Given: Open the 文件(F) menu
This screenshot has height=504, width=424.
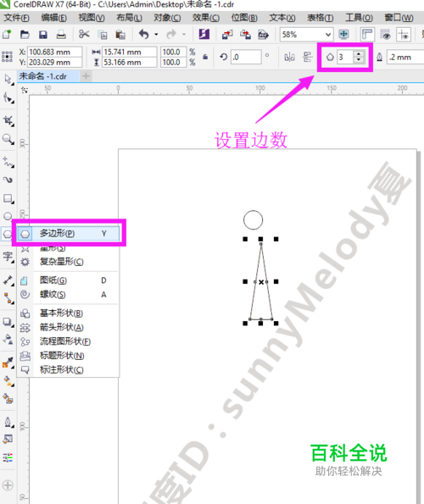Looking at the screenshot, I should point(16,18).
